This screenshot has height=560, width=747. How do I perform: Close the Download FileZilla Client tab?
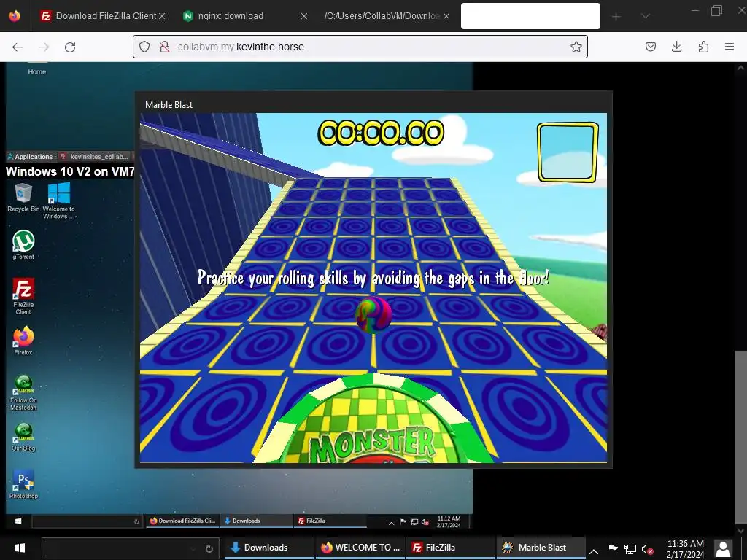[x=162, y=16]
